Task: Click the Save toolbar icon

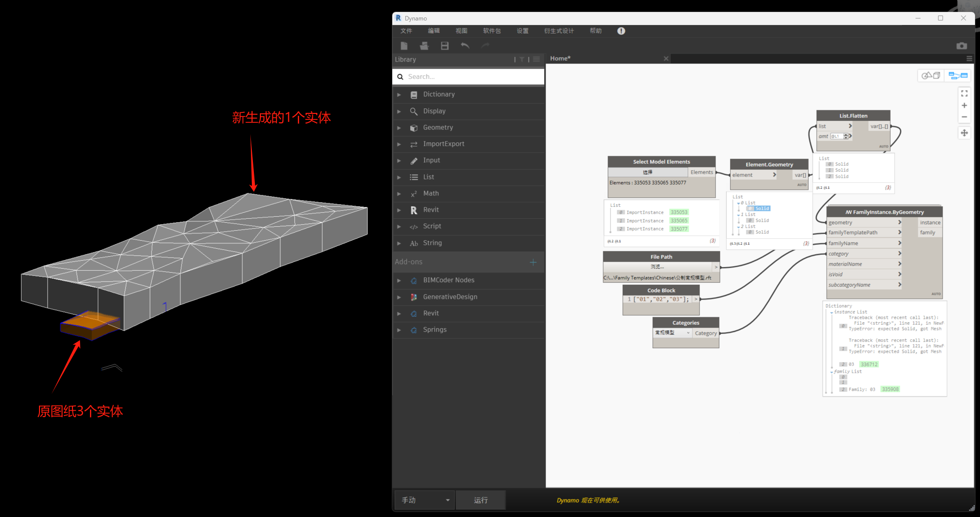Action: coord(444,46)
